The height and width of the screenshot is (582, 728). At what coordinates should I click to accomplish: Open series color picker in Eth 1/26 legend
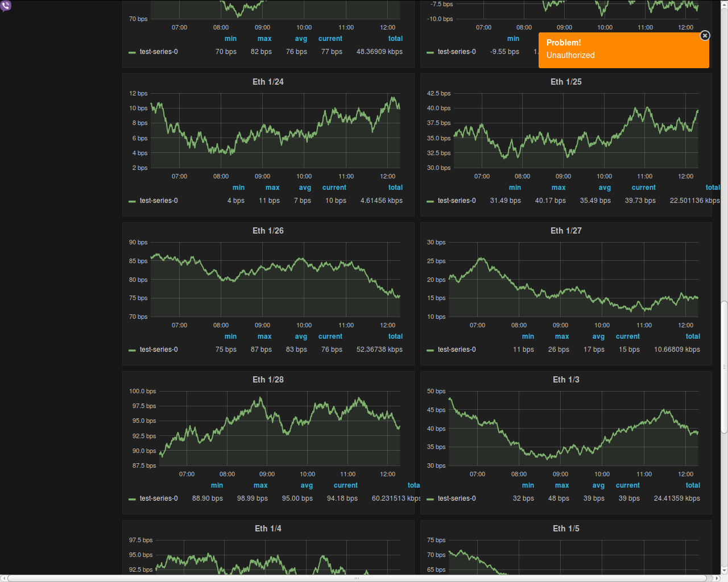pyautogui.click(x=132, y=350)
